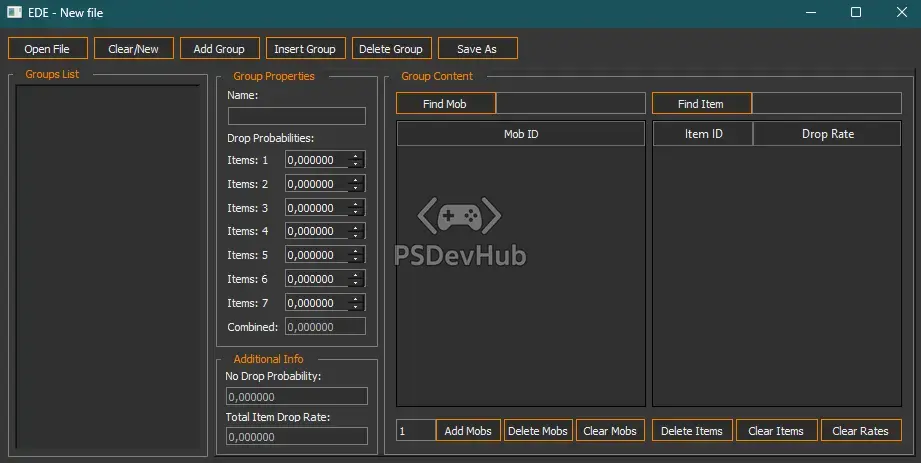921x463 pixels.
Task: Increase Items: 4 value with up arrow
Action: point(356,227)
